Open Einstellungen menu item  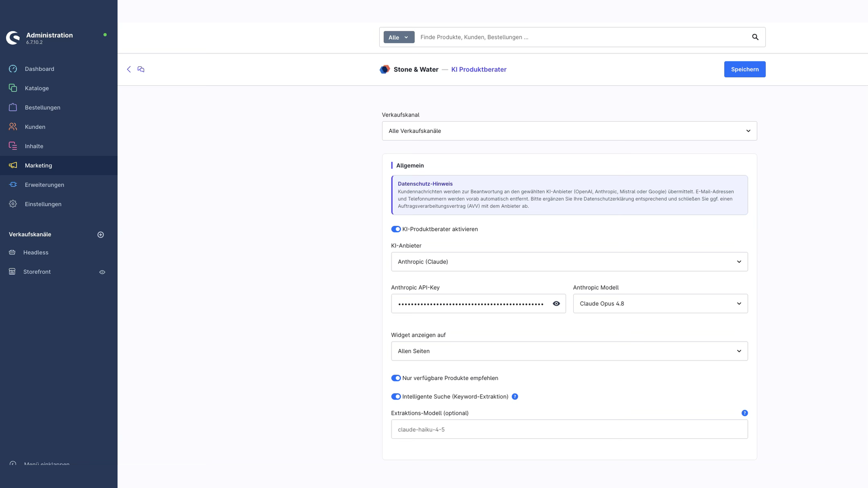(59, 204)
